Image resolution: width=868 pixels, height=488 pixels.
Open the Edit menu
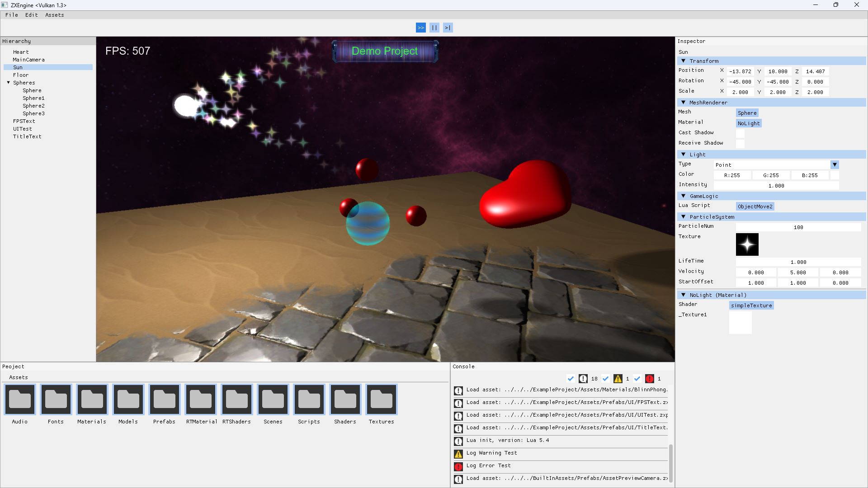(31, 15)
